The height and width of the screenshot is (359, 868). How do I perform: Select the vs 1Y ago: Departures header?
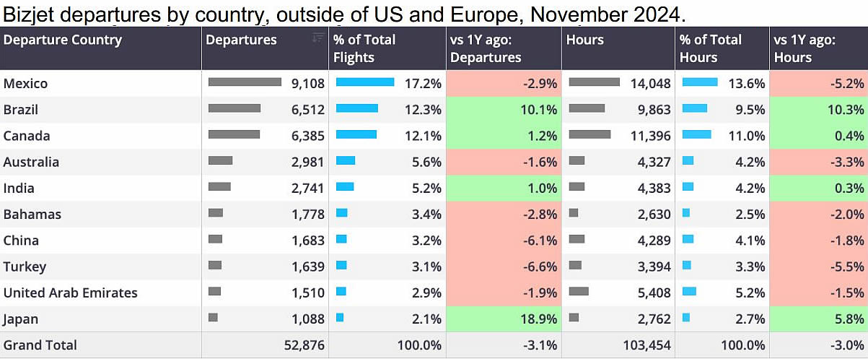pyautogui.click(x=485, y=48)
